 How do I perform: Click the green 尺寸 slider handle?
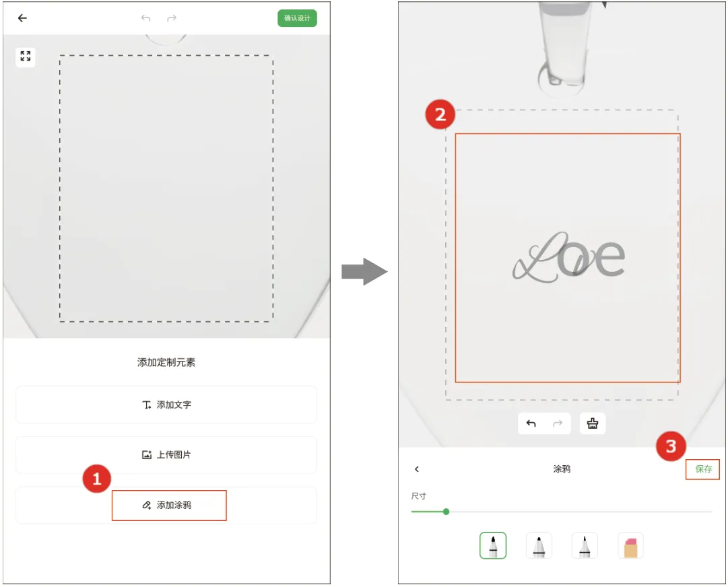click(x=446, y=512)
